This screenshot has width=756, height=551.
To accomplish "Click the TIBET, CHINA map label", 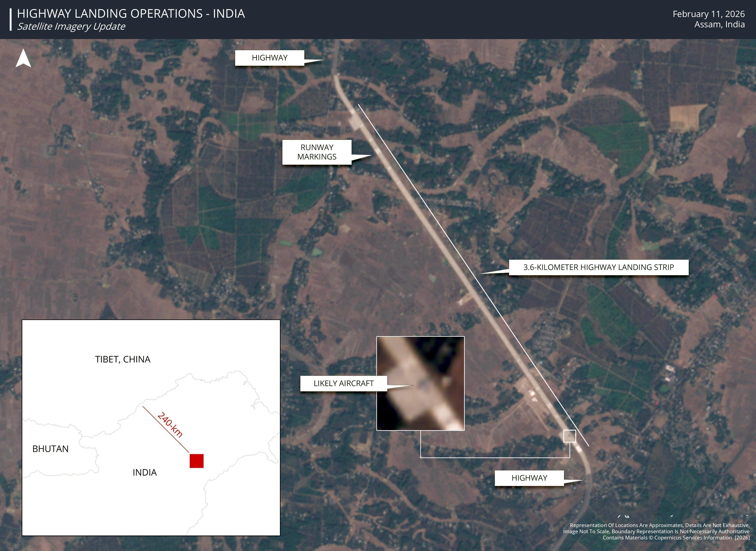I will pos(123,359).
